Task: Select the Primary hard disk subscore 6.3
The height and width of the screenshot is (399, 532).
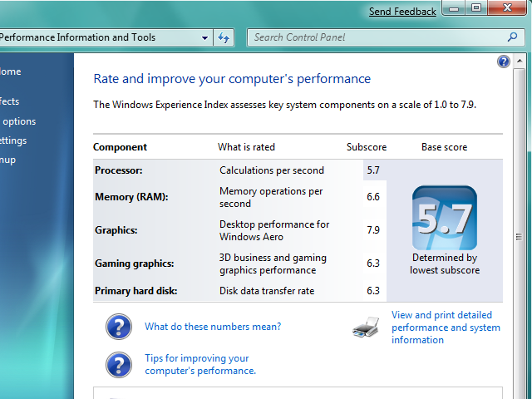Action: click(x=373, y=291)
